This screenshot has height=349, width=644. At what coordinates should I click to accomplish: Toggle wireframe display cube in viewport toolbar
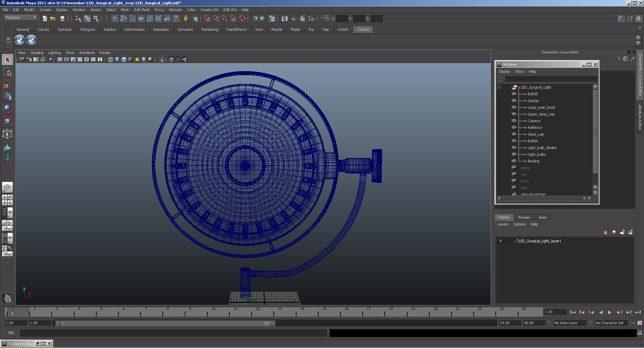pyautogui.click(x=110, y=59)
